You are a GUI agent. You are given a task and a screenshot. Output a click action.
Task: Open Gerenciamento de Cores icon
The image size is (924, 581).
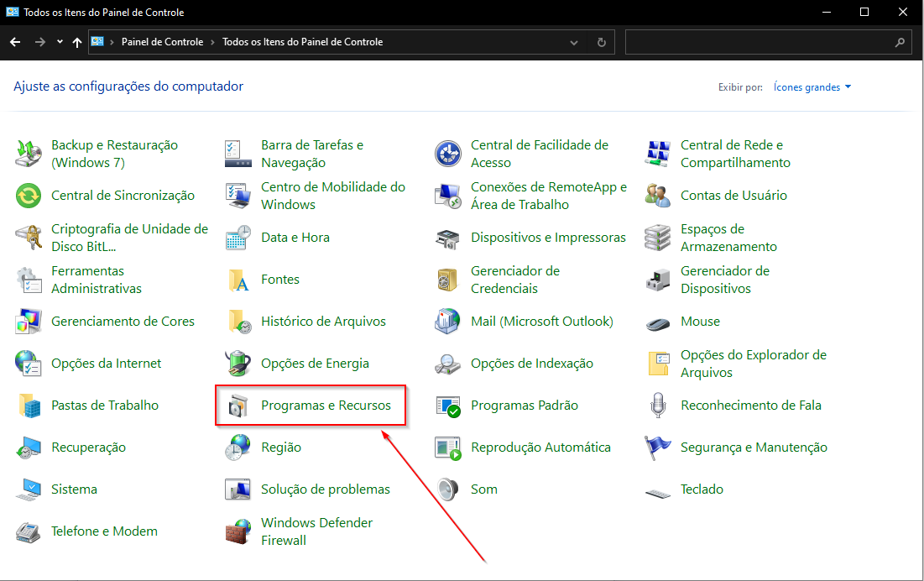29,322
